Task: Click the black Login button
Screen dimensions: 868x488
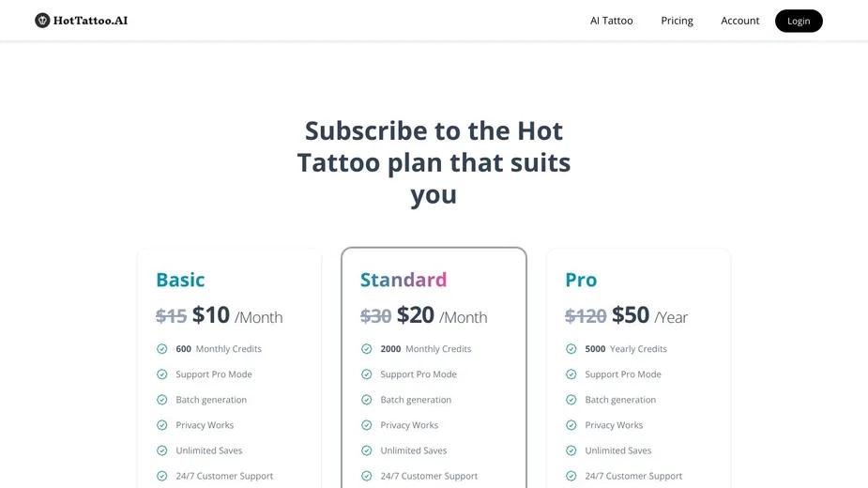Action: pos(799,21)
